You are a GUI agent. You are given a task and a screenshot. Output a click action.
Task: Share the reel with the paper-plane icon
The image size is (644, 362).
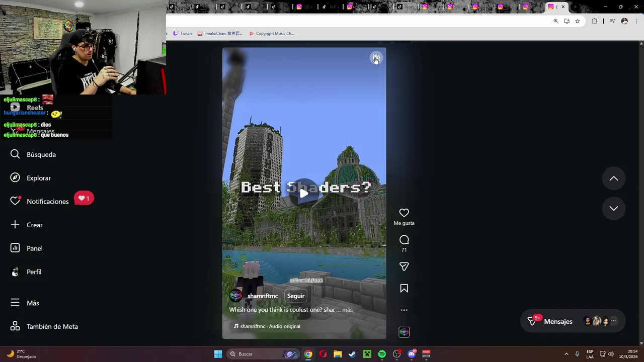coord(404,266)
